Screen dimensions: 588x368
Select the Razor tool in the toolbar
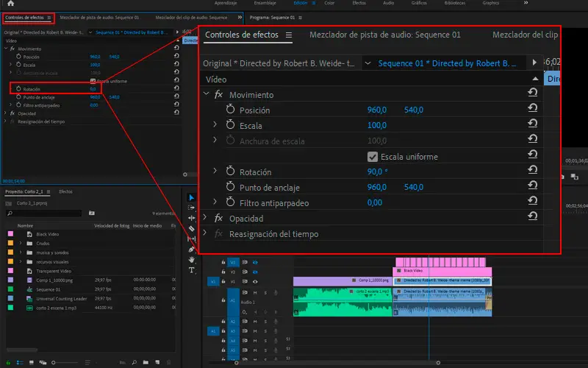192,228
